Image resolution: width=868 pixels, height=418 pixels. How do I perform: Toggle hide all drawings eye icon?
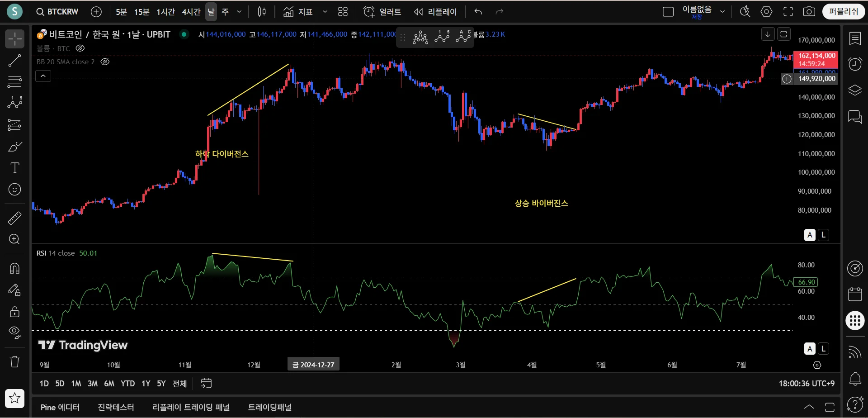14,333
